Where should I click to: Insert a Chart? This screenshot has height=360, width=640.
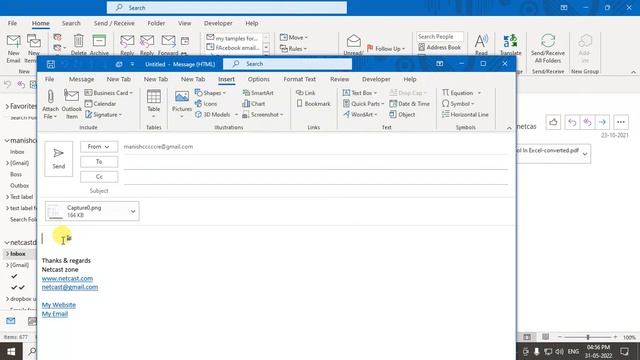pyautogui.click(x=254, y=104)
